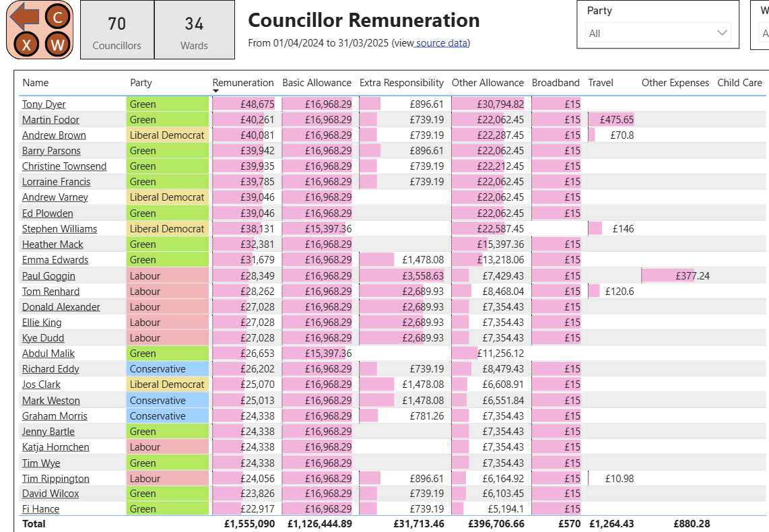Click Andrew Brown's Liberal Democrat party cell
The height and width of the screenshot is (532, 769).
click(x=168, y=135)
